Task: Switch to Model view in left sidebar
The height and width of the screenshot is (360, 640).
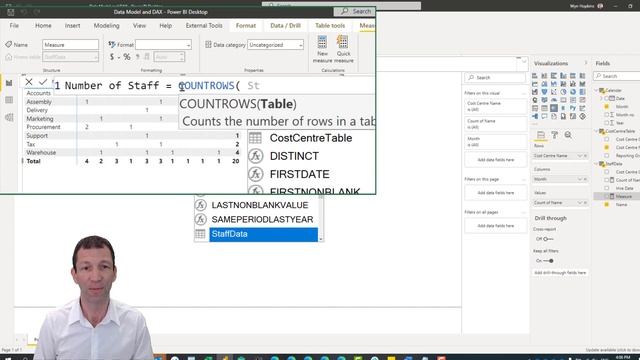Action: pos(9,118)
